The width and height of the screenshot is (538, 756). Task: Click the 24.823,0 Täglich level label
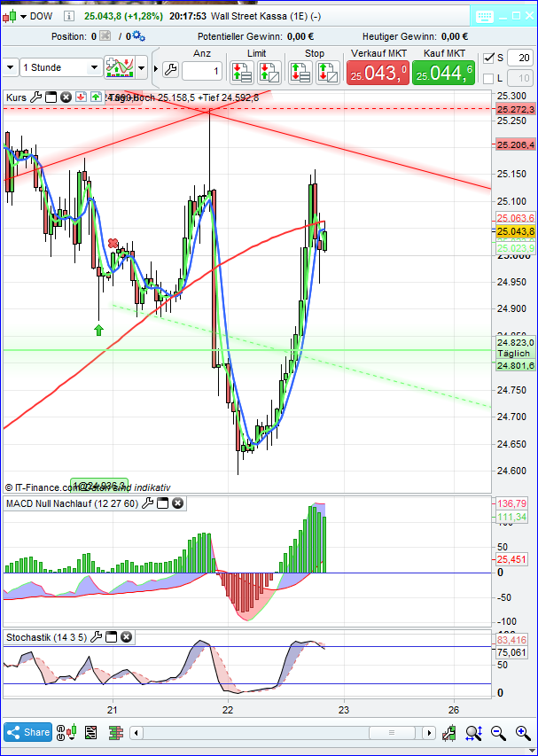[515, 347]
